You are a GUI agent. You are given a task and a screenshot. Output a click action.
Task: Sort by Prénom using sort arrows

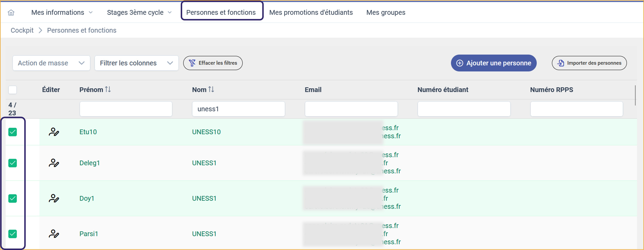pyautogui.click(x=108, y=90)
